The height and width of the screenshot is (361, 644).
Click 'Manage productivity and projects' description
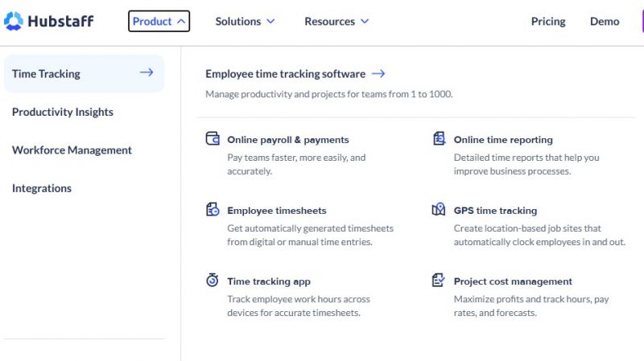[x=329, y=94]
